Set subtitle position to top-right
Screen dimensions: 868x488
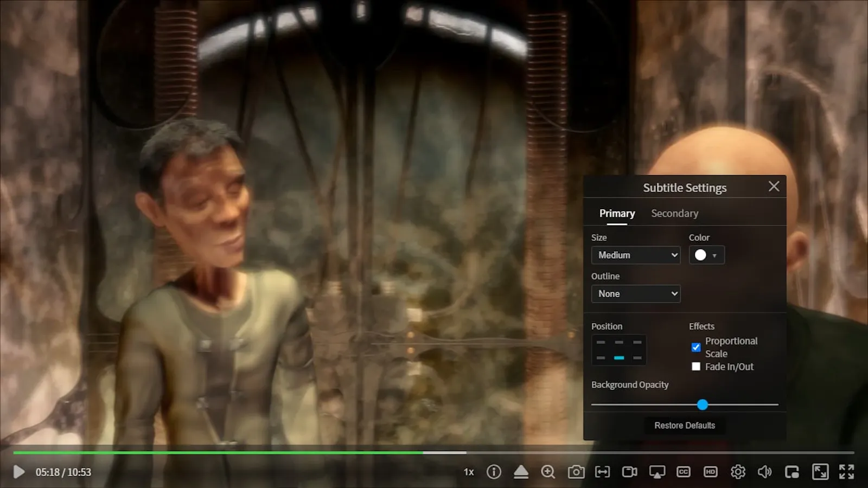637,342
